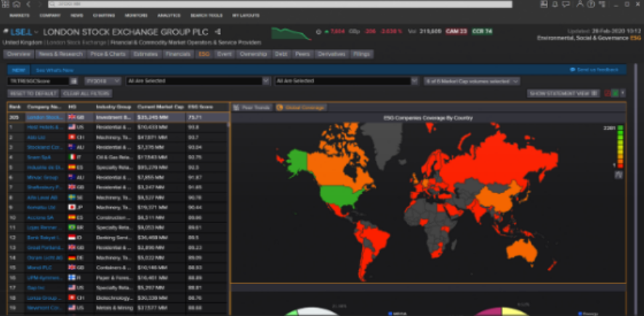Screen dimensions: 644x316
Task: Open the Financials tab
Action: coord(178,54)
